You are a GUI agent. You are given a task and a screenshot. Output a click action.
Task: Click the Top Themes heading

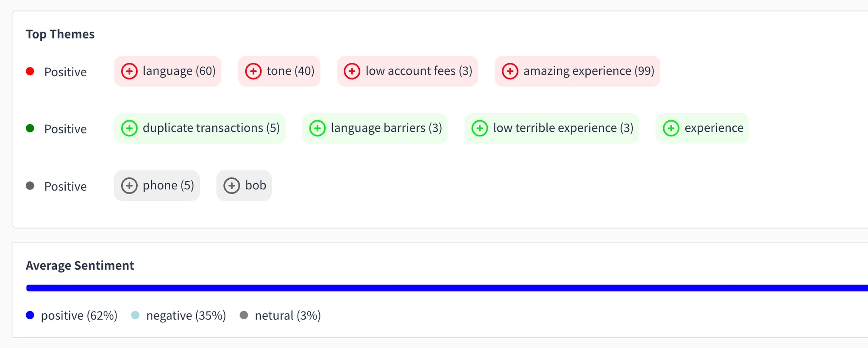point(60,34)
